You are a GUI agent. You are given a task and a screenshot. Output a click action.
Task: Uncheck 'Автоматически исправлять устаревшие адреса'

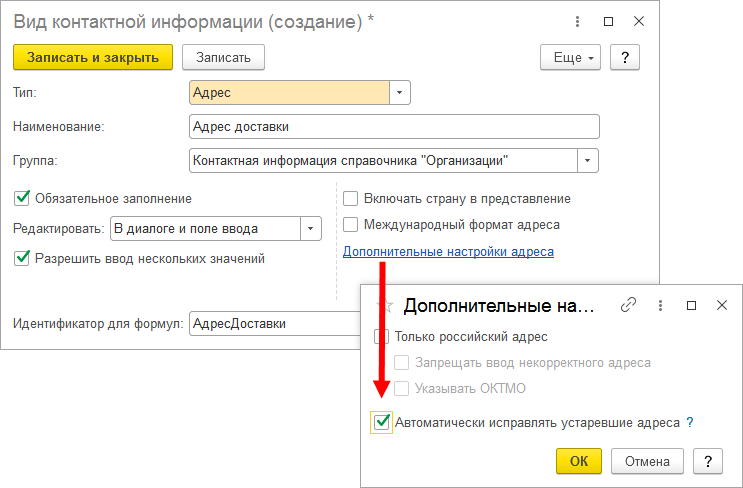pos(381,422)
